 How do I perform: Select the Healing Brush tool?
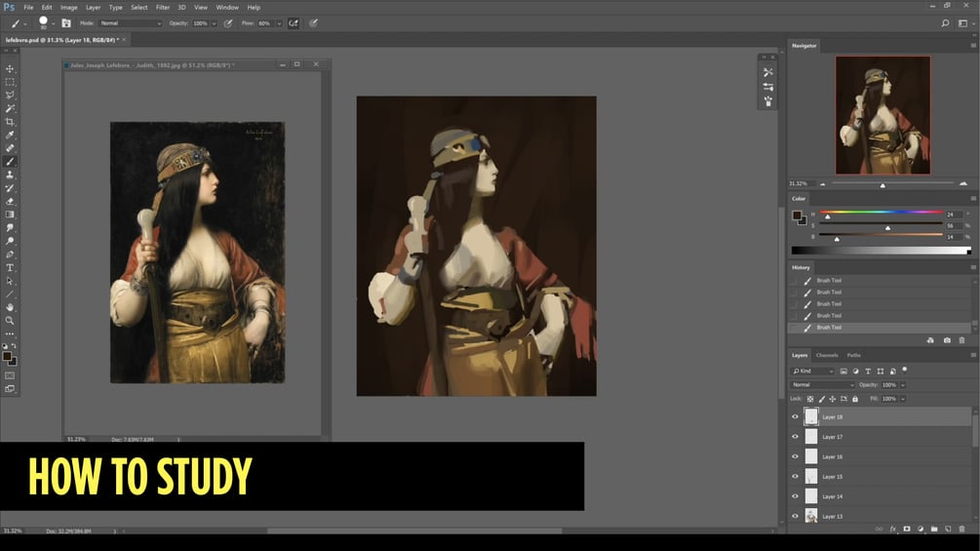[x=10, y=148]
